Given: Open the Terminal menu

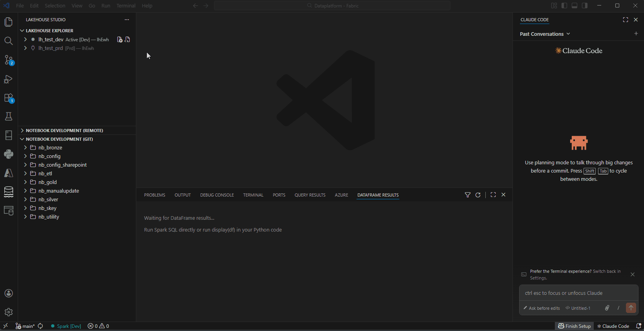Looking at the screenshot, I should (x=126, y=6).
